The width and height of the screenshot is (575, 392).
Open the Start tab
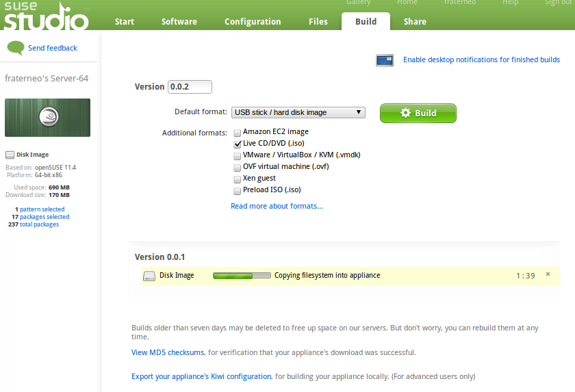tap(125, 22)
